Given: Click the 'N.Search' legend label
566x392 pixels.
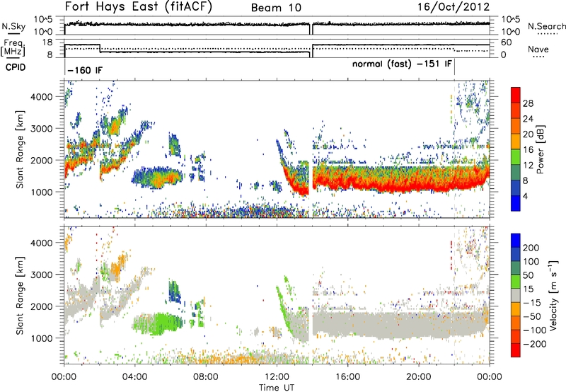Looking at the screenshot, I should [x=546, y=26].
